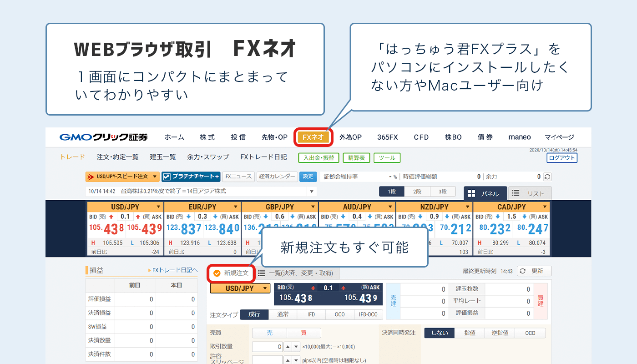Screen dimensions: 637x364
Task: Open the FXネオ menu
Action: pos(313,137)
